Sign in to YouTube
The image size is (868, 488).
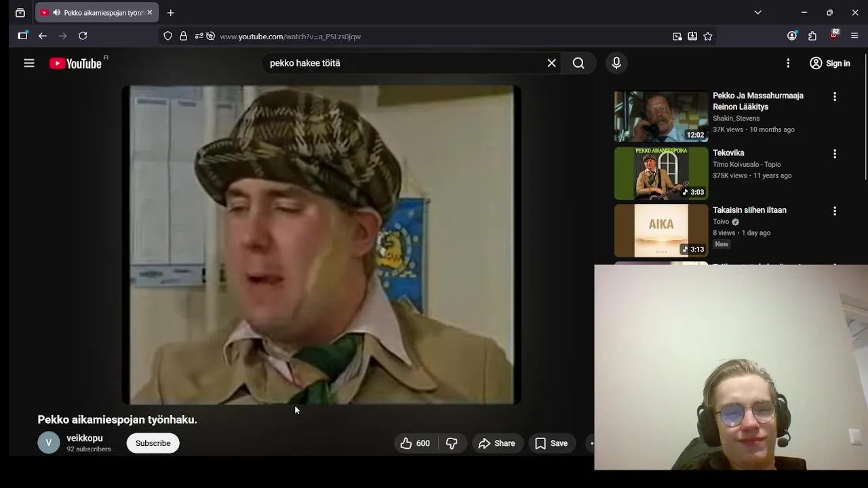click(830, 63)
